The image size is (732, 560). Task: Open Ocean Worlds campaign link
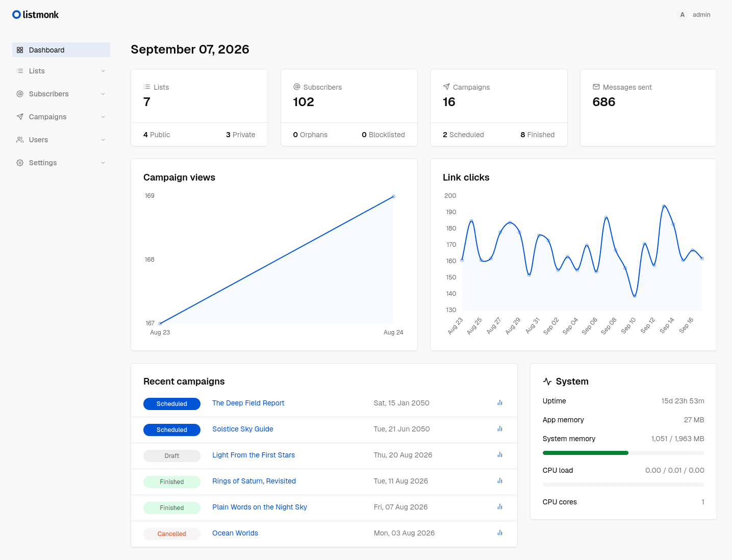pos(235,533)
